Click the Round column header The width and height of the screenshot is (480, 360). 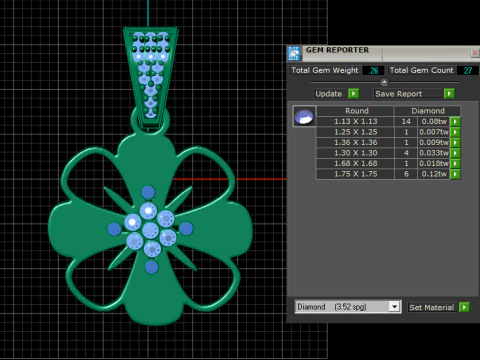pos(356,111)
